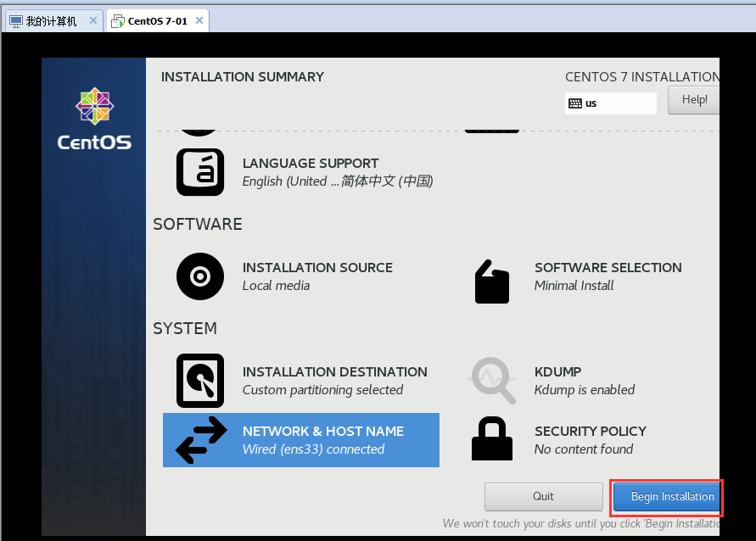Viewport: 756px width, 541px height.
Task: Select the us keyboard layout field
Action: [610, 103]
